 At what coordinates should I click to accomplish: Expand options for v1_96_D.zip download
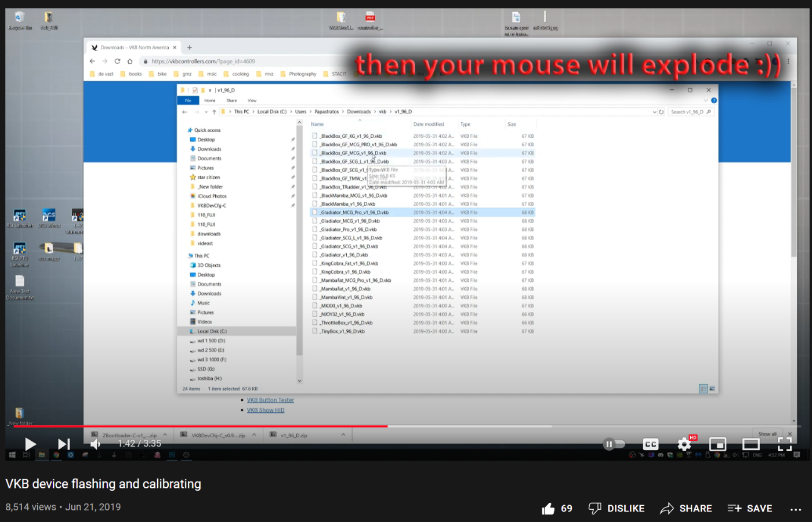coord(343,434)
